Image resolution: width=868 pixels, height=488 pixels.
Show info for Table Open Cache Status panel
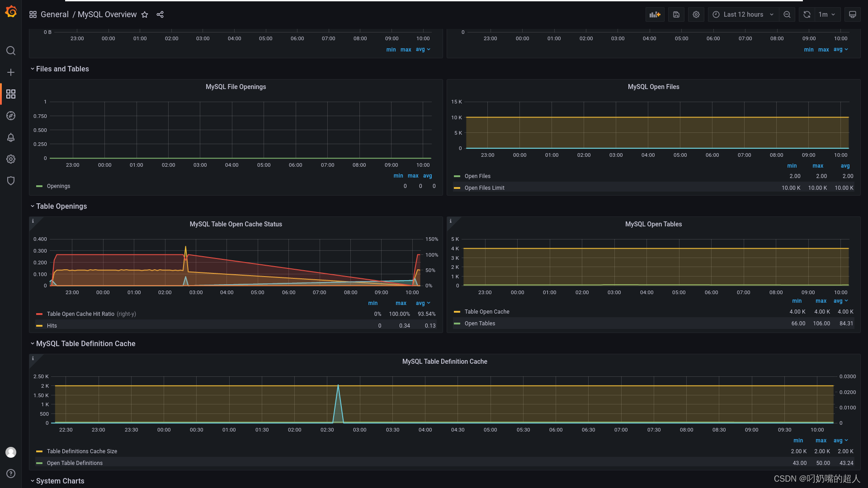[33, 221]
